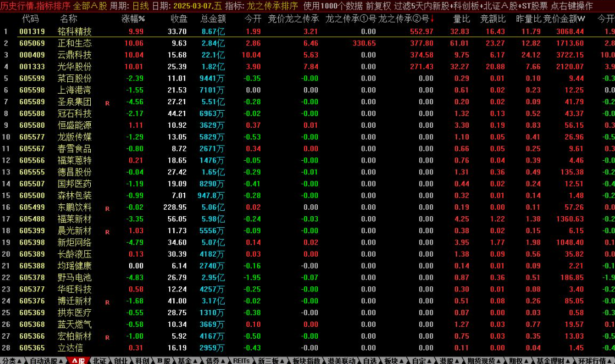Select stock code 000409

(x=32, y=55)
